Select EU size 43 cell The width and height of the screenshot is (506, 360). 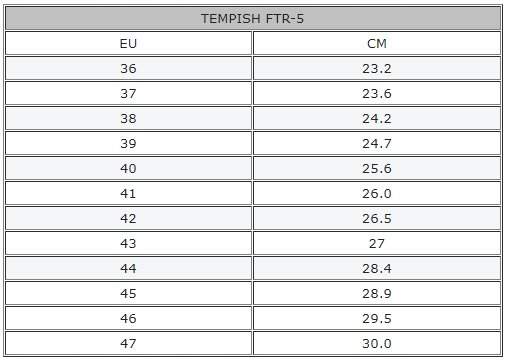[128, 243]
